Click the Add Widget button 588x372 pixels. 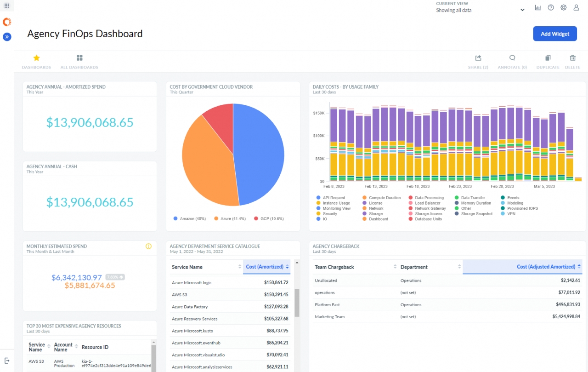[555, 34]
